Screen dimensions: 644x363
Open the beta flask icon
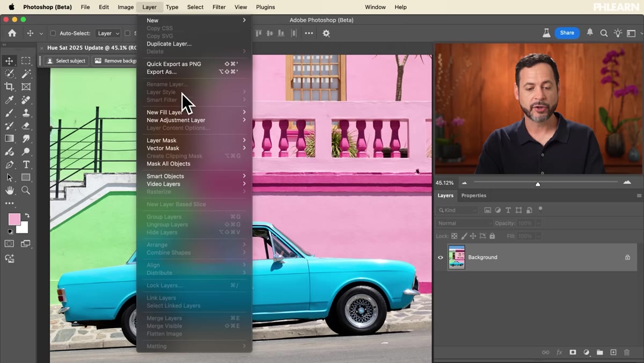point(546,33)
